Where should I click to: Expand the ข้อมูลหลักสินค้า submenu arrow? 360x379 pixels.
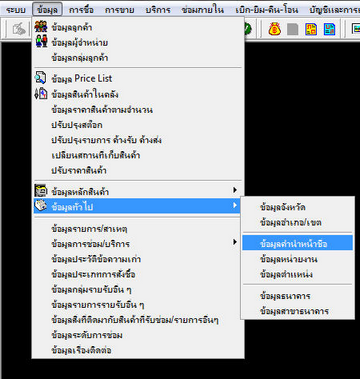[235, 190]
